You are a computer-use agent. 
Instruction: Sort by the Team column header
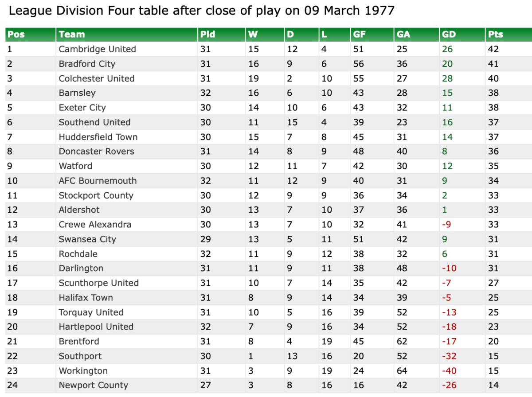coord(72,35)
